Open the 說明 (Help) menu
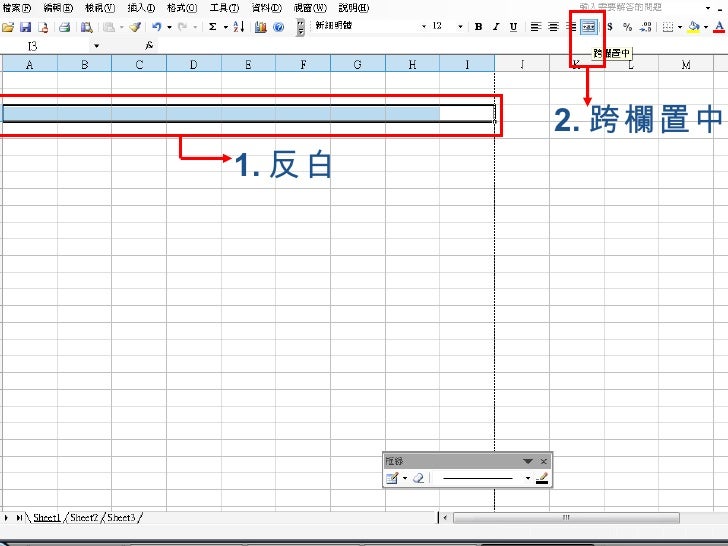 354,8
